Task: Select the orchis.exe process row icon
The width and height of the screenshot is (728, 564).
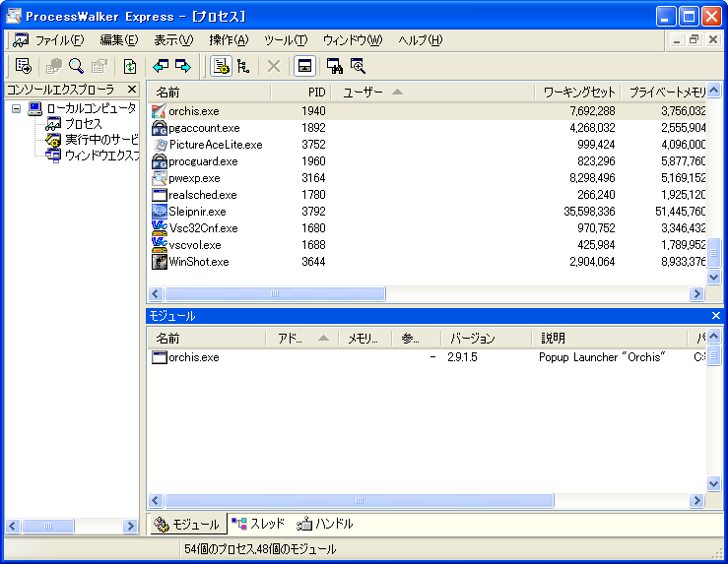Action: [x=159, y=111]
